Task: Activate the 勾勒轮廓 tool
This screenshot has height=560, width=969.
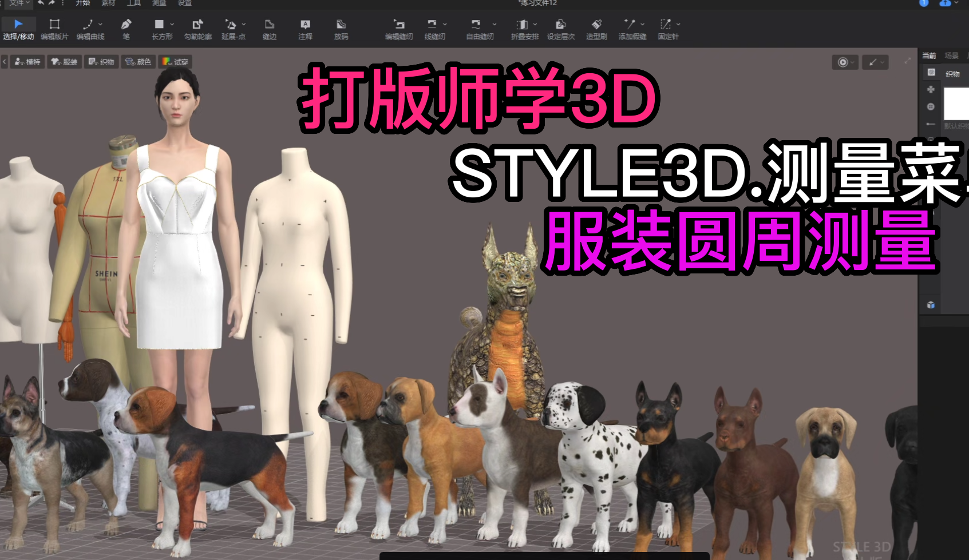Action: click(x=197, y=29)
